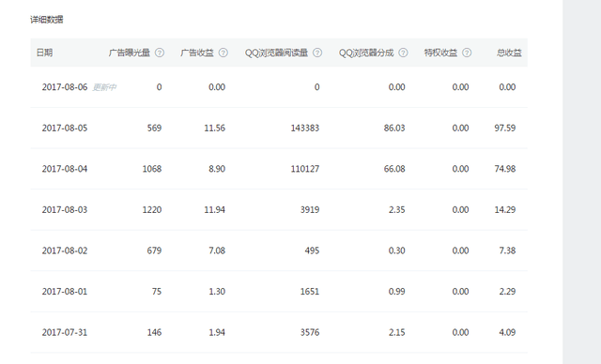This screenshot has height=364, width=601.
Task: Select the date 2017-08-04
Action: coord(65,169)
